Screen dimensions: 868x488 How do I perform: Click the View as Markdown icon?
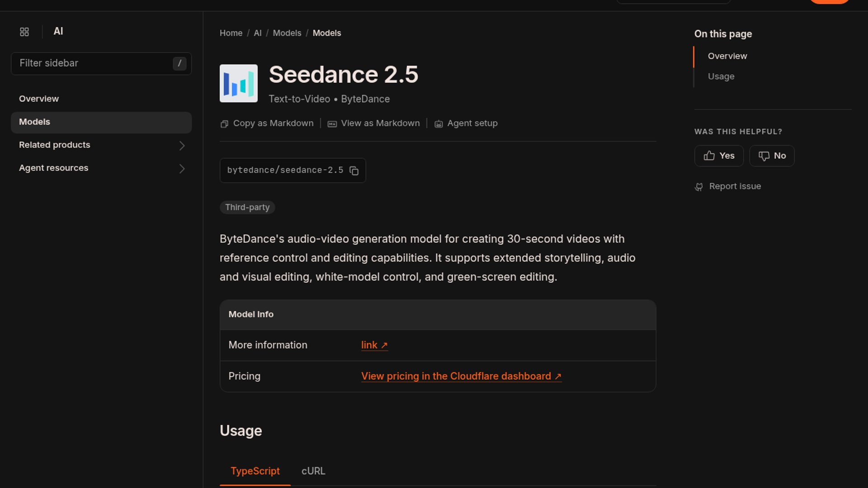[x=332, y=124]
